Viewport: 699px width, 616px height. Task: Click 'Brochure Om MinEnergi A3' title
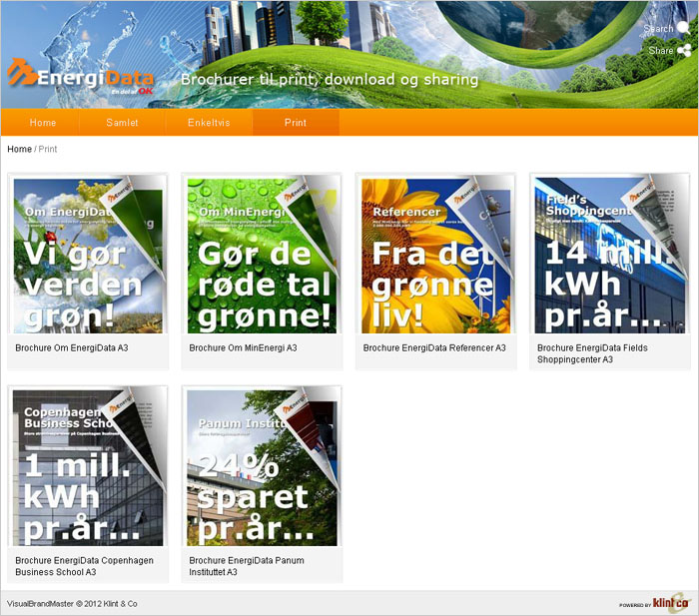(243, 348)
